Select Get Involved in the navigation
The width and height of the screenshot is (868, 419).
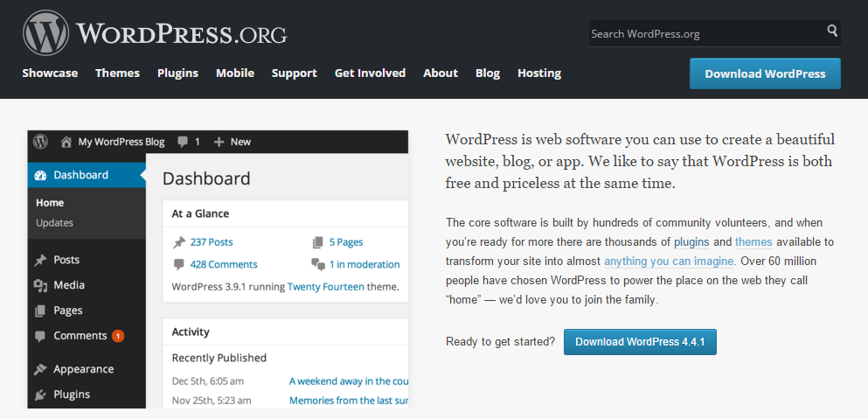[370, 73]
